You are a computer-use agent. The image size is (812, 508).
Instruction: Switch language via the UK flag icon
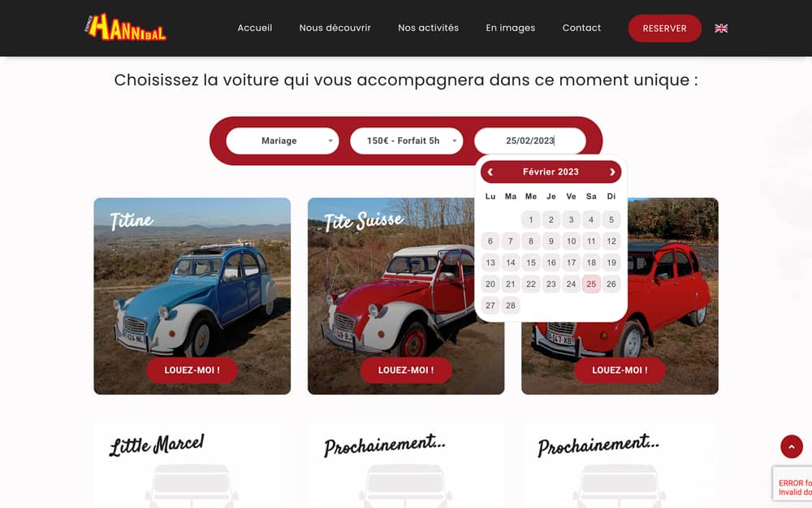(721, 28)
